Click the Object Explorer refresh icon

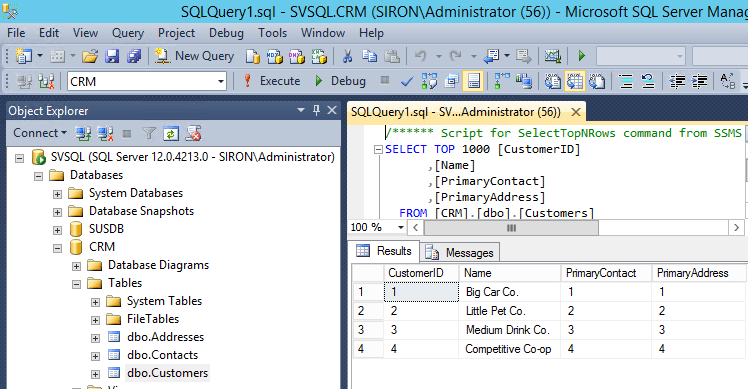coord(171,134)
